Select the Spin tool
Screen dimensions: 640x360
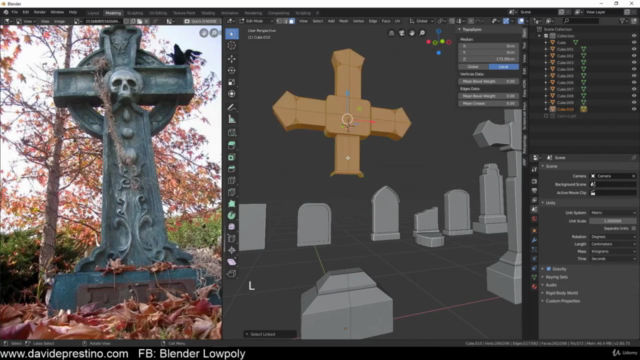tap(231, 215)
